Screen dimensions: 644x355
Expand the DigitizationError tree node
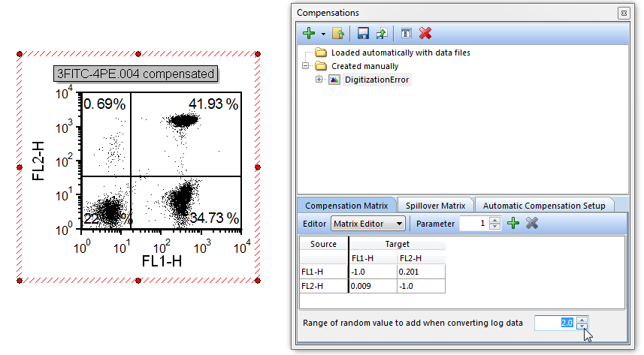(319, 80)
